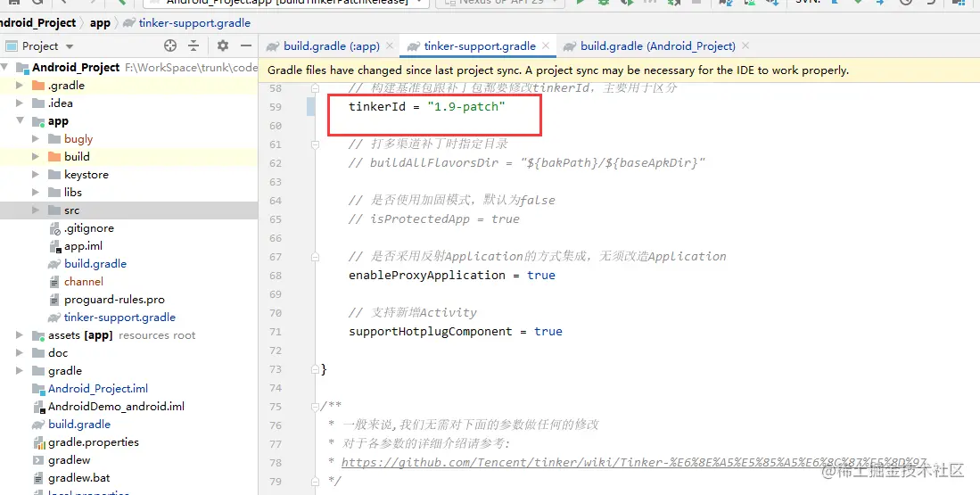980x495 pixels.
Task: Select AndroidDemo_android.iml file
Action: click(x=116, y=406)
